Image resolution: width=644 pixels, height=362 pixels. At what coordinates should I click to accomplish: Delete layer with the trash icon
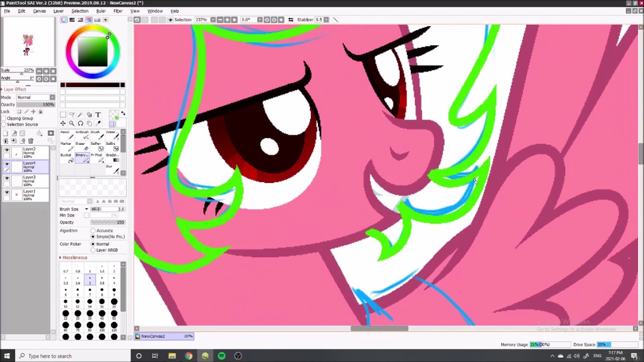pyautogui.click(x=31, y=141)
